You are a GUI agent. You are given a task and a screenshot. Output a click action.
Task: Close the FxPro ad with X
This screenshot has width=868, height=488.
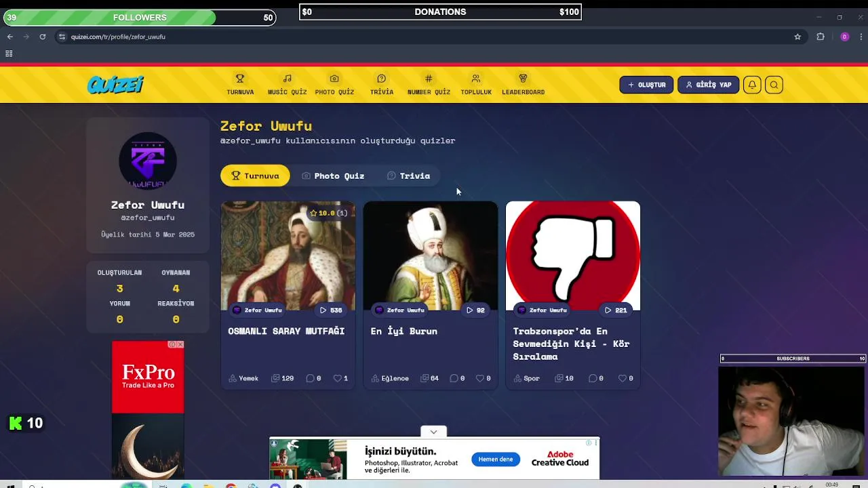tap(180, 344)
